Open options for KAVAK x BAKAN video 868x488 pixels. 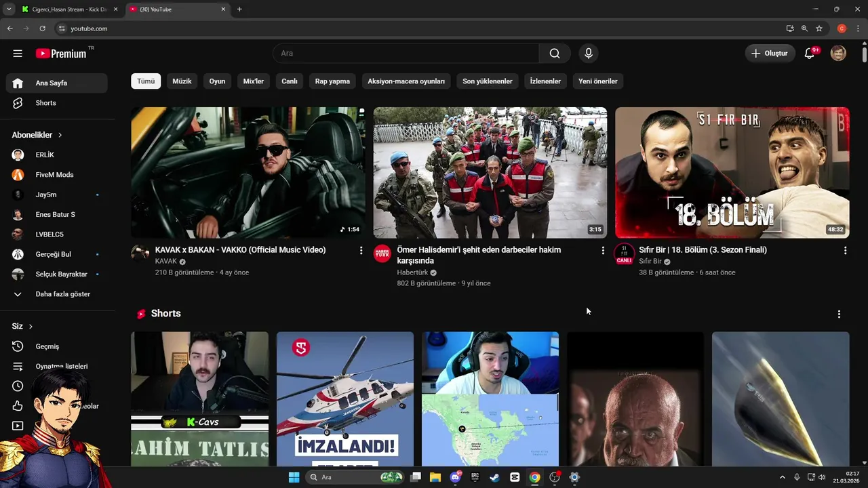[x=361, y=251]
